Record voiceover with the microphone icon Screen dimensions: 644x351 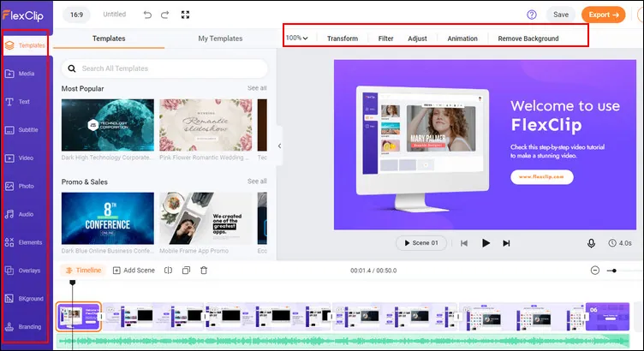pos(591,243)
